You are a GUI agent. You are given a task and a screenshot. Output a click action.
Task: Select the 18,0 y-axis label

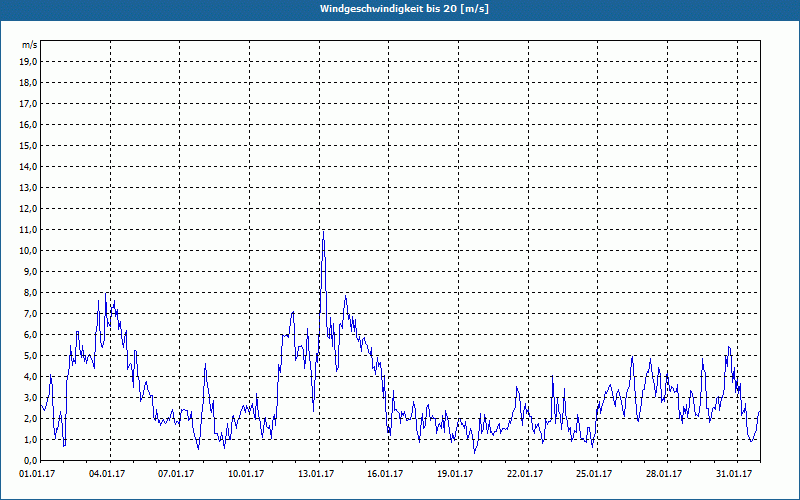tap(28, 83)
